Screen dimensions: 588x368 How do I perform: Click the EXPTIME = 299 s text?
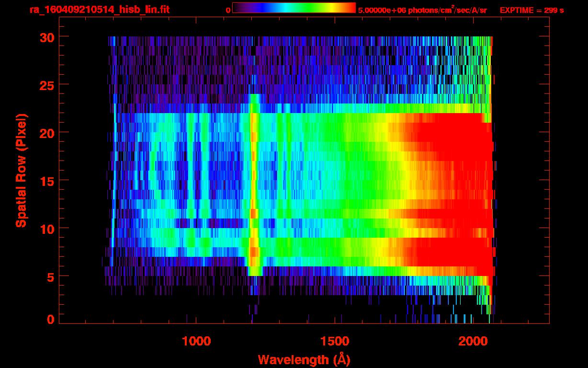pyautogui.click(x=531, y=10)
